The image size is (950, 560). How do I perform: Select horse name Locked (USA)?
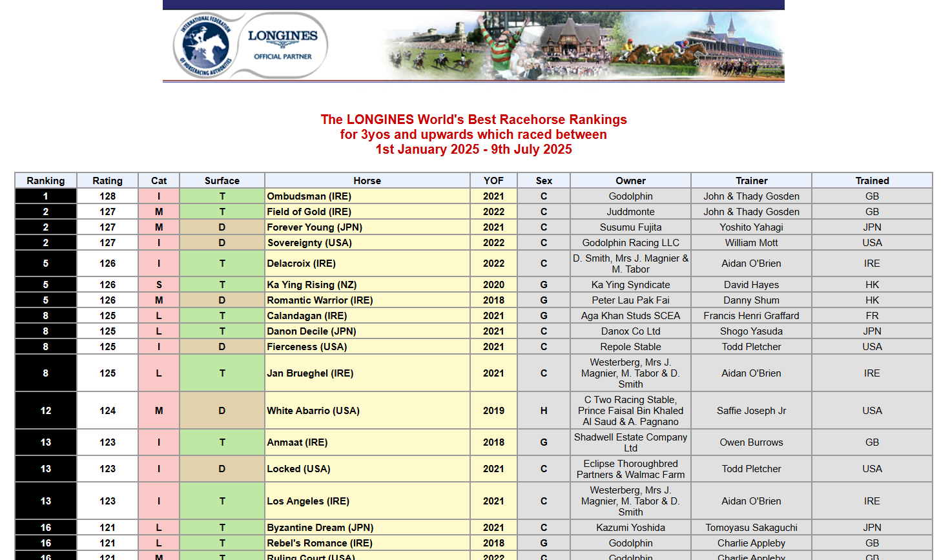click(x=299, y=469)
